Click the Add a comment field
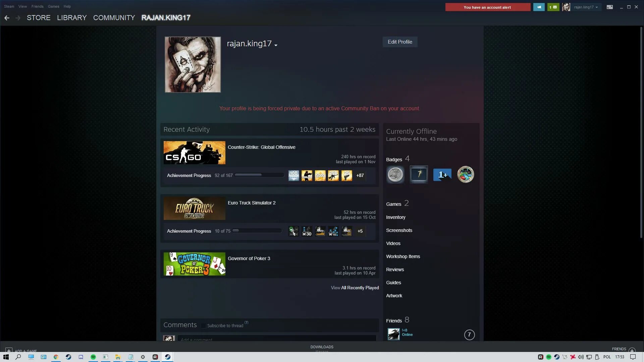644x362 pixels. tap(277, 339)
